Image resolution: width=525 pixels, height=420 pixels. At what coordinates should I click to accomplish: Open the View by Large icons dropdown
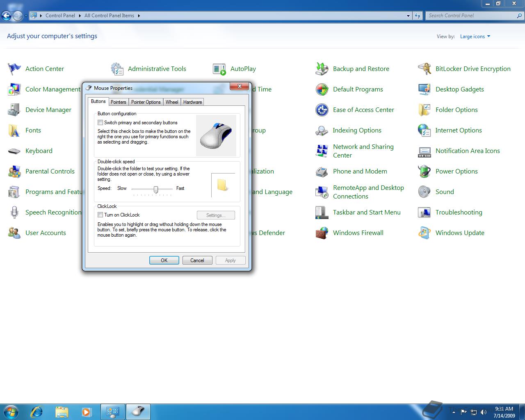[x=475, y=37]
